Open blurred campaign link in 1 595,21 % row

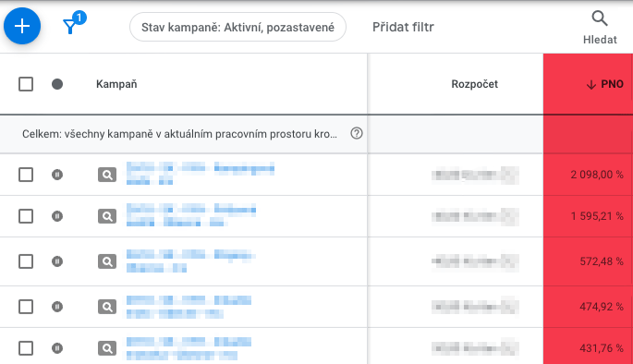tap(191, 216)
